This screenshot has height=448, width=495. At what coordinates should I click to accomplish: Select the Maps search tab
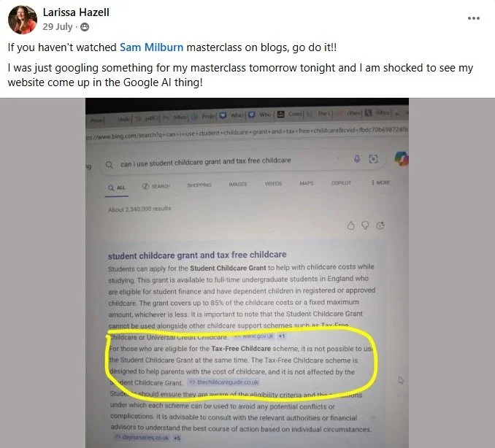307,183
